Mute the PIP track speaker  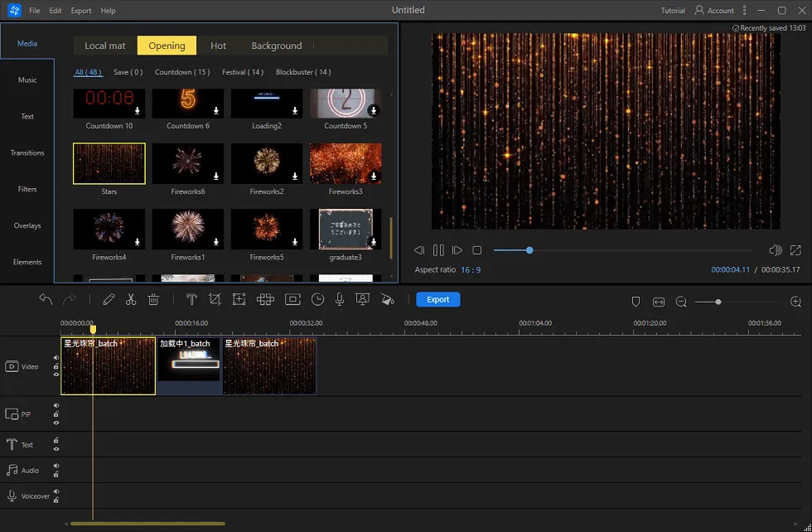[x=56, y=406]
